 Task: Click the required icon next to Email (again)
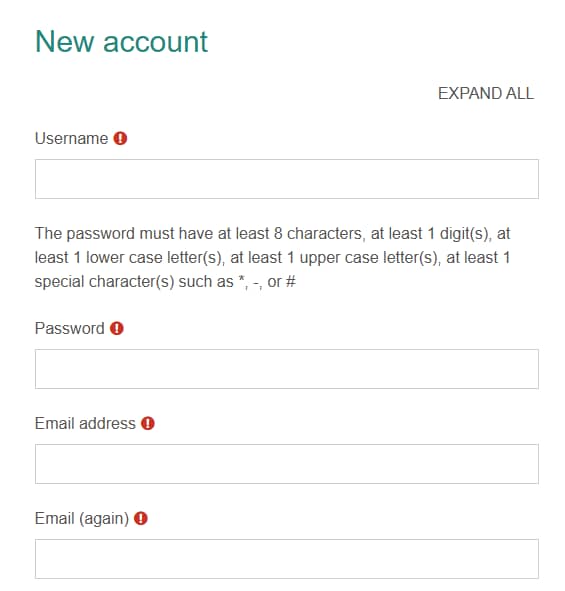tap(141, 518)
